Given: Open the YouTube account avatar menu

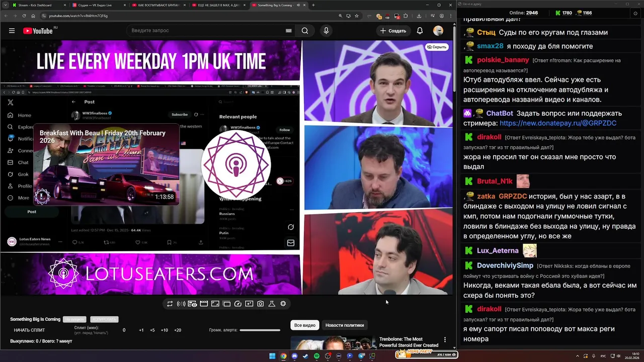Looking at the screenshot, I should point(438,31).
